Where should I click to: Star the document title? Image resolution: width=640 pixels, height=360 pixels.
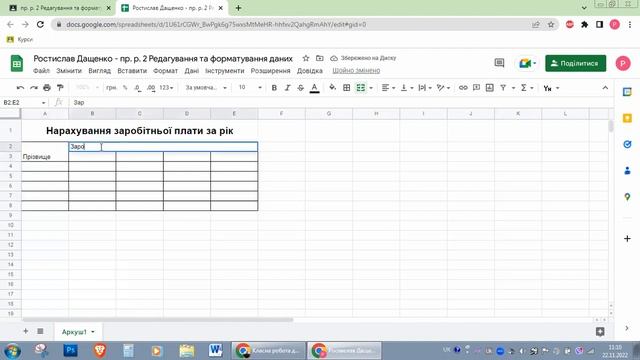(306, 58)
